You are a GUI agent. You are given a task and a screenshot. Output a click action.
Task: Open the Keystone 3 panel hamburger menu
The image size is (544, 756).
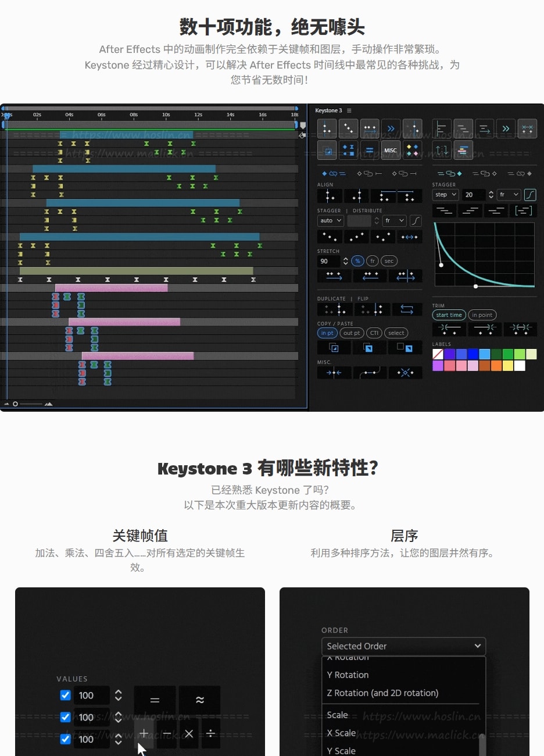coord(349,110)
